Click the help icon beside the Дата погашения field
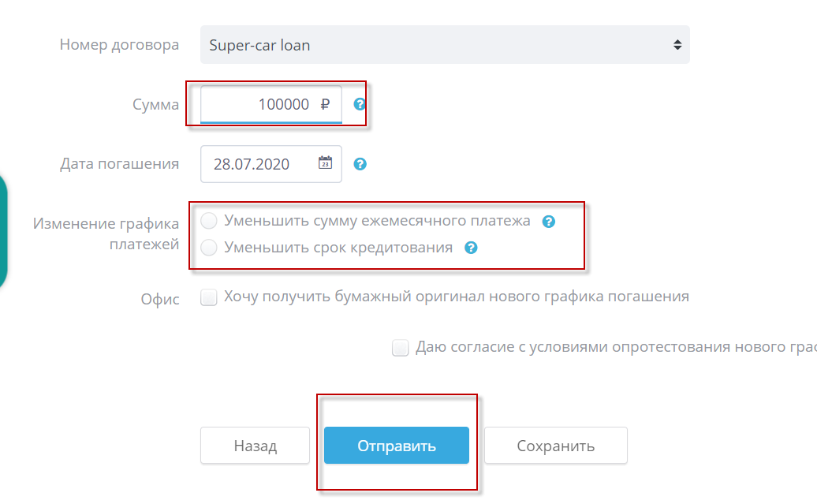The width and height of the screenshot is (817, 504). (x=360, y=164)
